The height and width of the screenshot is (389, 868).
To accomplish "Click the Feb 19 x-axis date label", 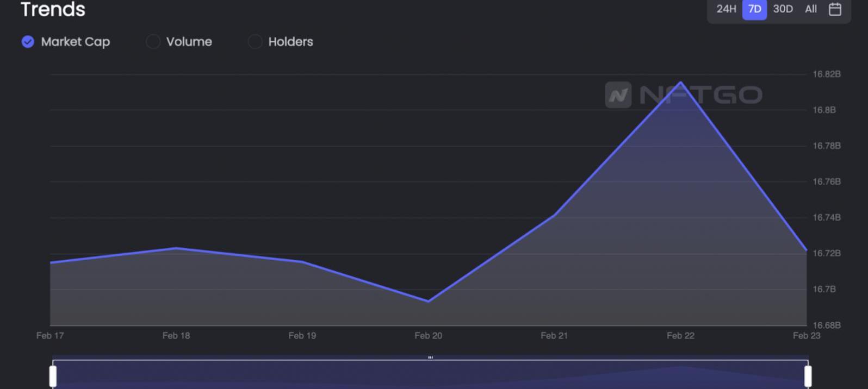I will pos(302,336).
